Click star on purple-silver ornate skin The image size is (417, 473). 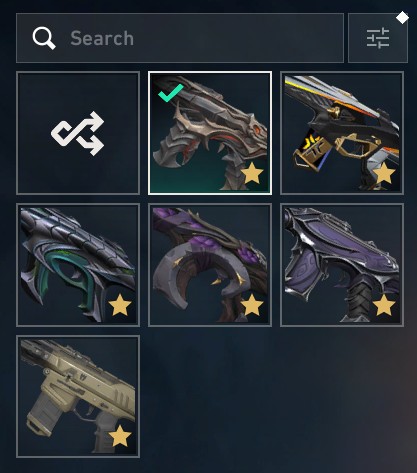coord(384,305)
